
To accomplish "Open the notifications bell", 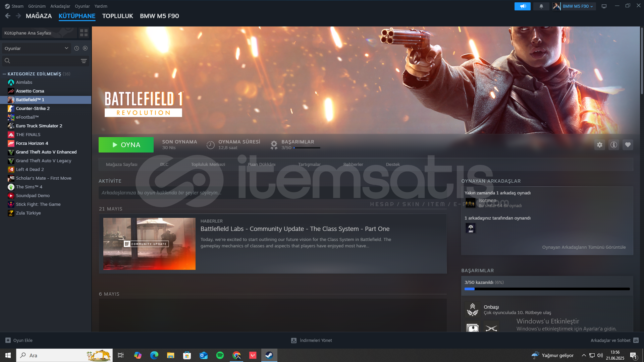I will pos(541,6).
